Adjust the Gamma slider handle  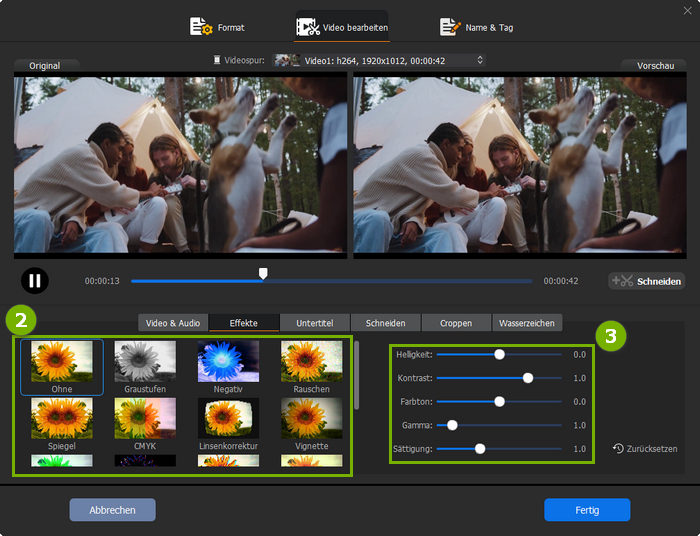(452, 425)
